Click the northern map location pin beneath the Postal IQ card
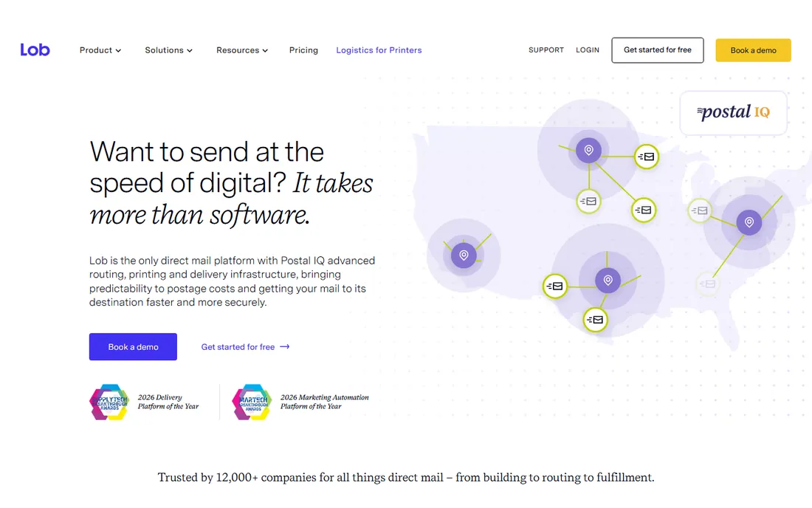Viewport: 812px width, 508px height. click(588, 150)
